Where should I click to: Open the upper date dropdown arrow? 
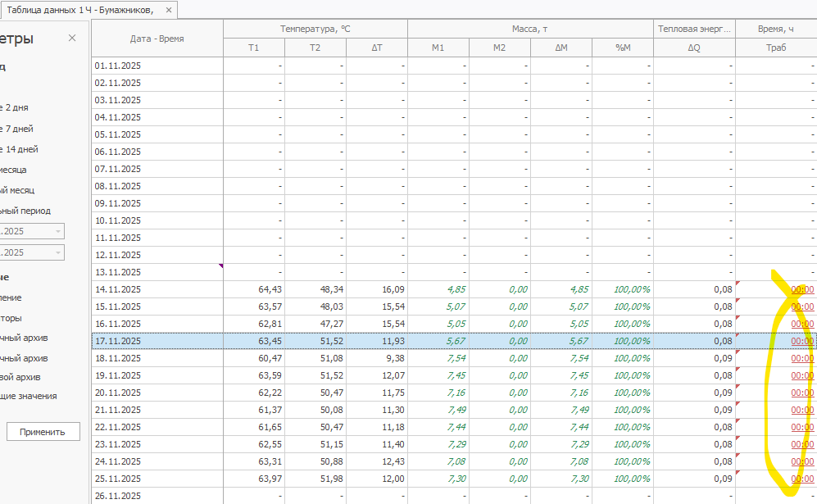coord(58,232)
